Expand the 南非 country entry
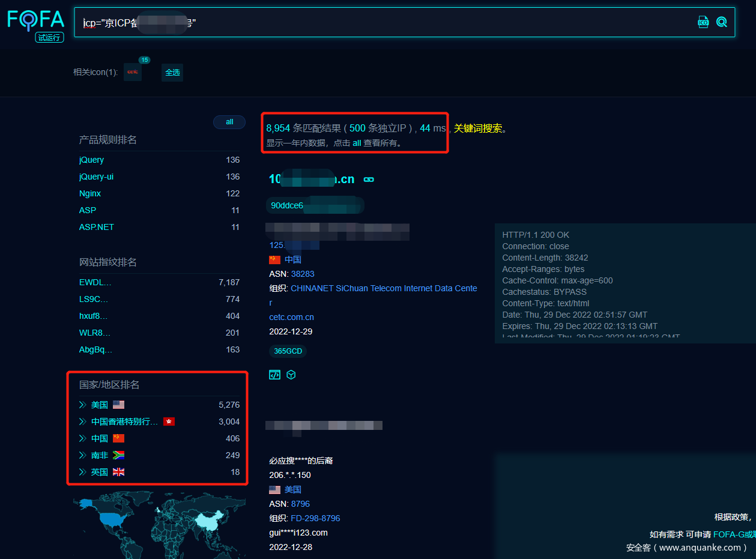Viewport: 756px width, 559px height. [82, 455]
